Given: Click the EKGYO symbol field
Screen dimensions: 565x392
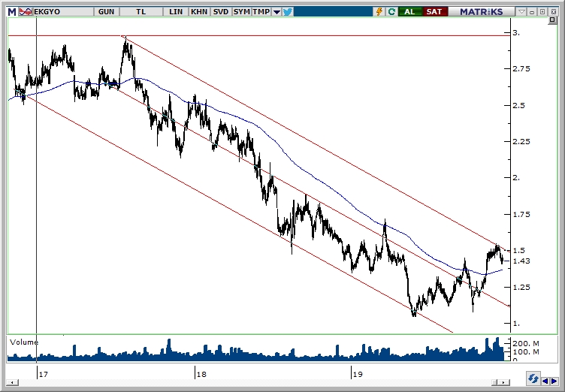Looking at the screenshot, I should [63, 12].
